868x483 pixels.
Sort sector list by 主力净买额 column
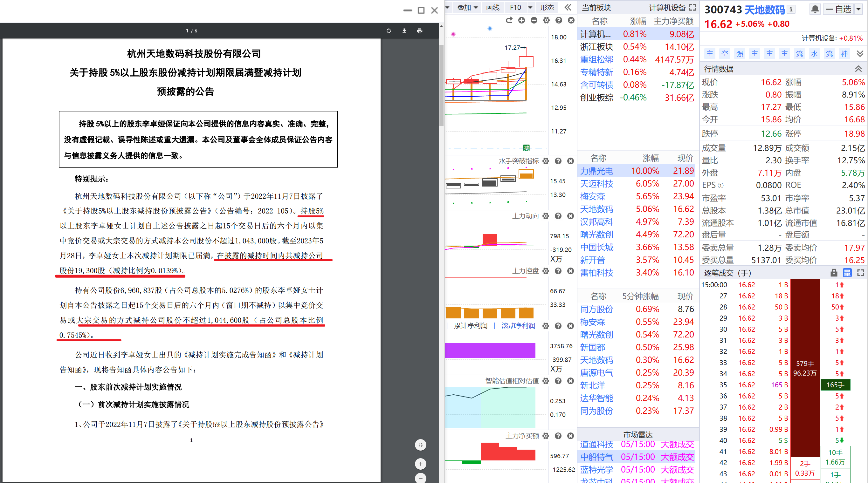pyautogui.click(x=674, y=21)
